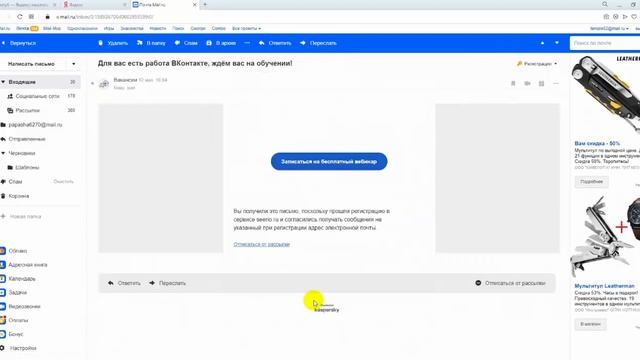Image resolution: width=640 pixels, height=360 pixels.
Task: Open Задачи icon in sidebar
Action: click(2, 293)
